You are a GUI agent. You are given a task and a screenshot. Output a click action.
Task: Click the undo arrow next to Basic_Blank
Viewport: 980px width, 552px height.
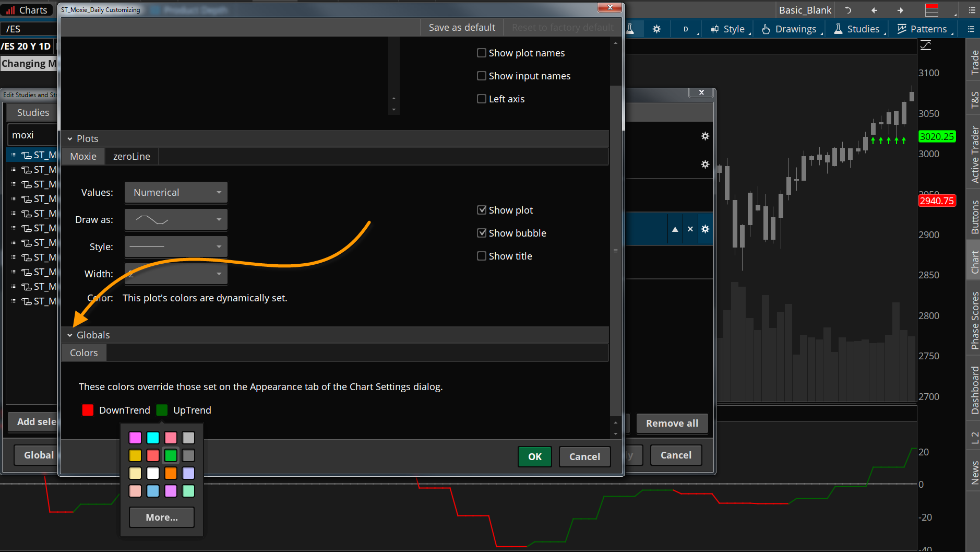(x=848, y=10)
